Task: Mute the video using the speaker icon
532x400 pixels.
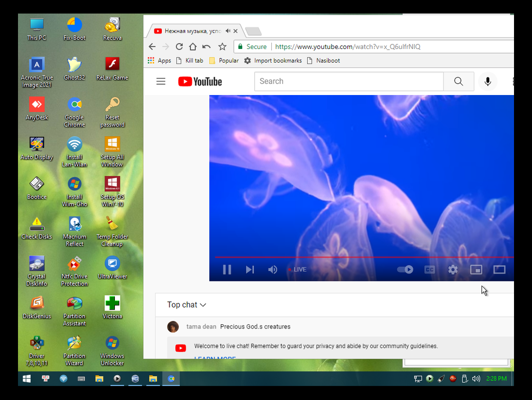Action: (x=272, y=269)
